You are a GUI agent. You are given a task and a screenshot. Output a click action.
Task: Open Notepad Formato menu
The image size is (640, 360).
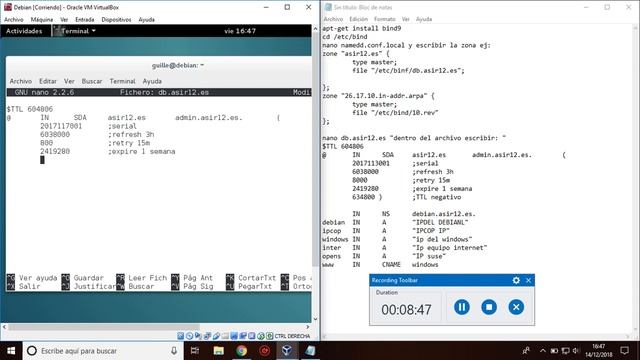(385, 19)
